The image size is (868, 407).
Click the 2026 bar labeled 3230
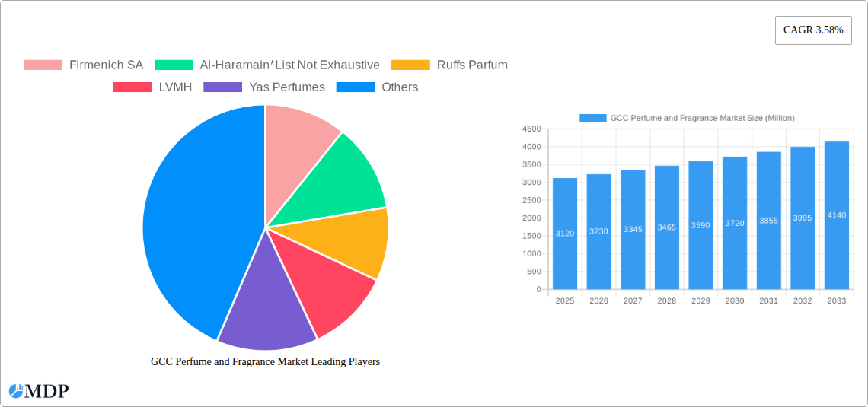599,232
